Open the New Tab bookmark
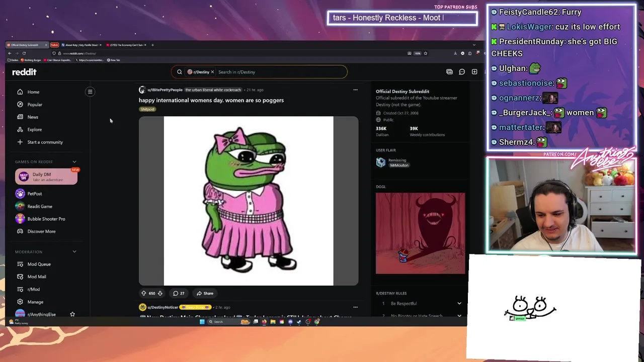 (114, 60)
